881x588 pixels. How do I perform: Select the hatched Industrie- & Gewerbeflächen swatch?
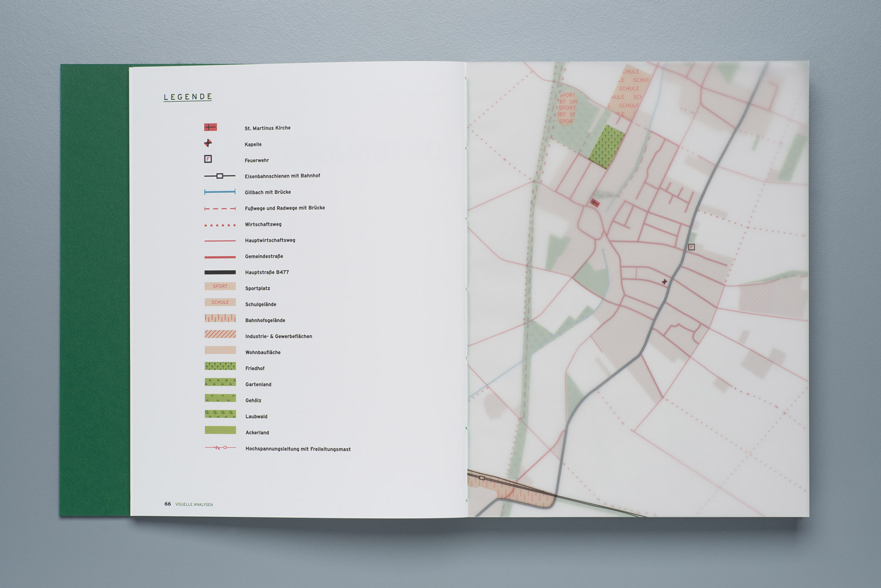(220, 334)
